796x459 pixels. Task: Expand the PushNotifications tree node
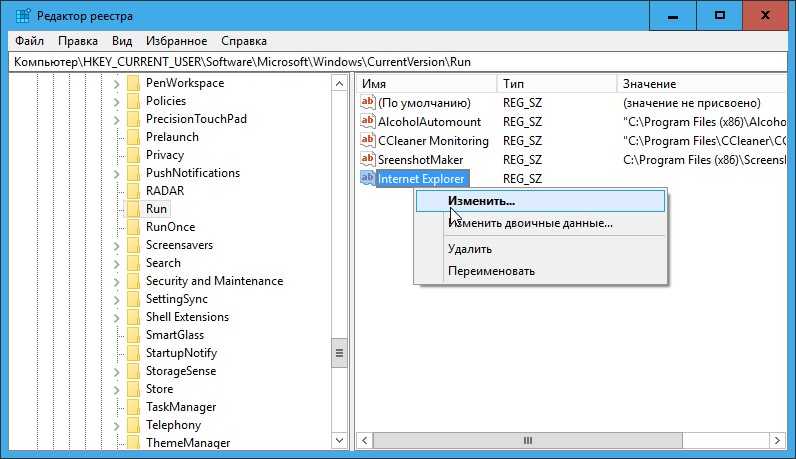(x=116, y=174)
